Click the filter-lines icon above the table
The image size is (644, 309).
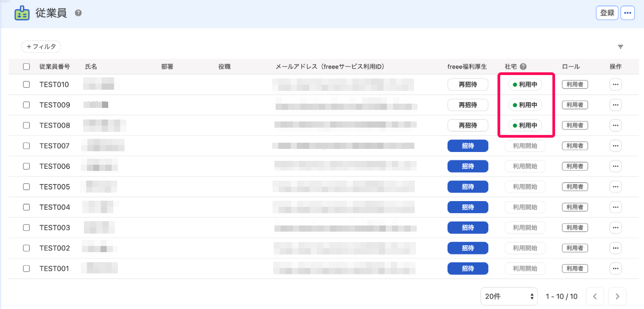click(x=620, y=47)
